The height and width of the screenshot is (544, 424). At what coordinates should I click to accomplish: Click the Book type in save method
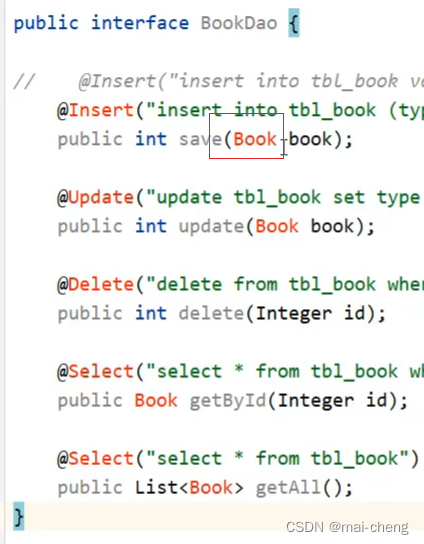point(255,139)
